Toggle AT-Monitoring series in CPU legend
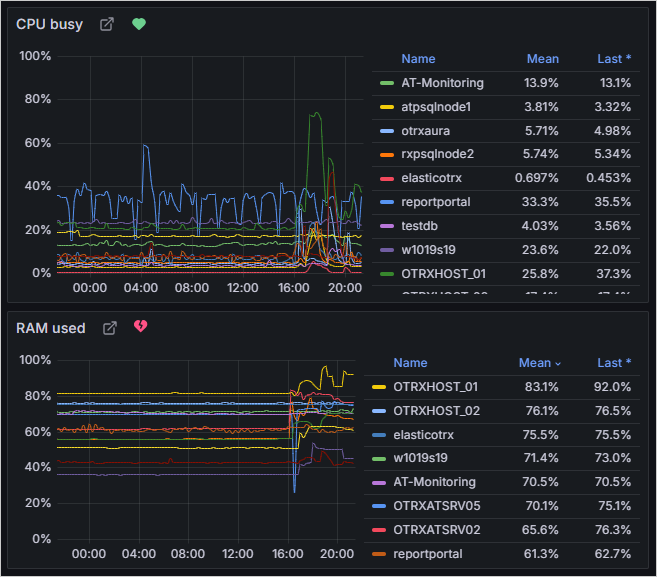This screenshot has width=657, height=577. (442, 83)
